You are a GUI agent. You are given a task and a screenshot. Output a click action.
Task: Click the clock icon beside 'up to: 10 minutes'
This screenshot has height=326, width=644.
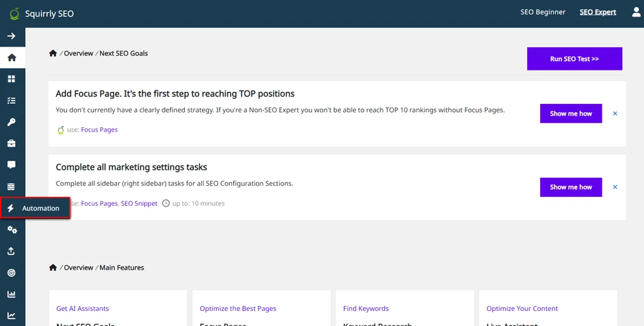[166, 203]
